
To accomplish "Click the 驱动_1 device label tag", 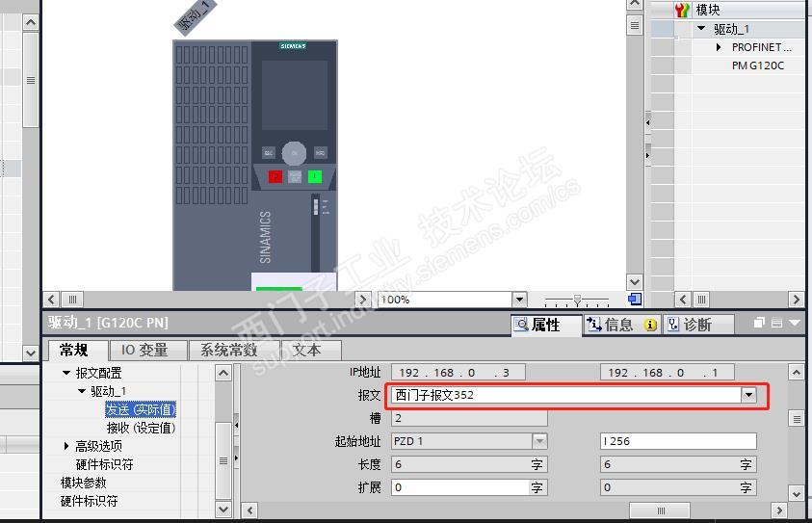I will (x=195, y=16).
